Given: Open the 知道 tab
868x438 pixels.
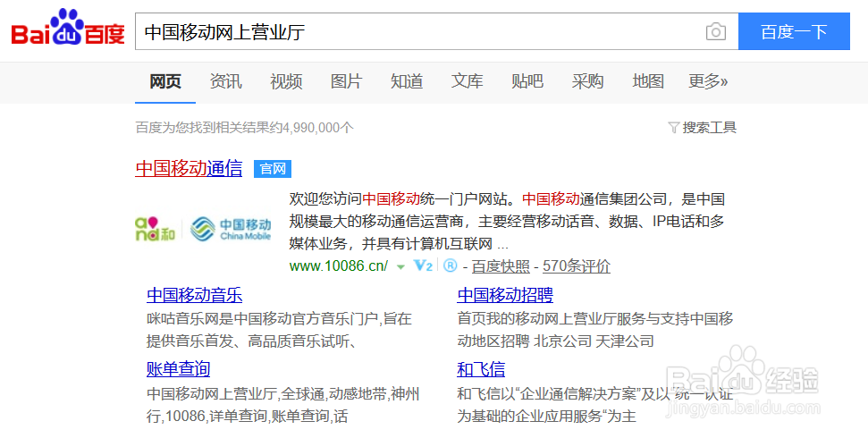Looking at the screenshot, I should (407, 81).
